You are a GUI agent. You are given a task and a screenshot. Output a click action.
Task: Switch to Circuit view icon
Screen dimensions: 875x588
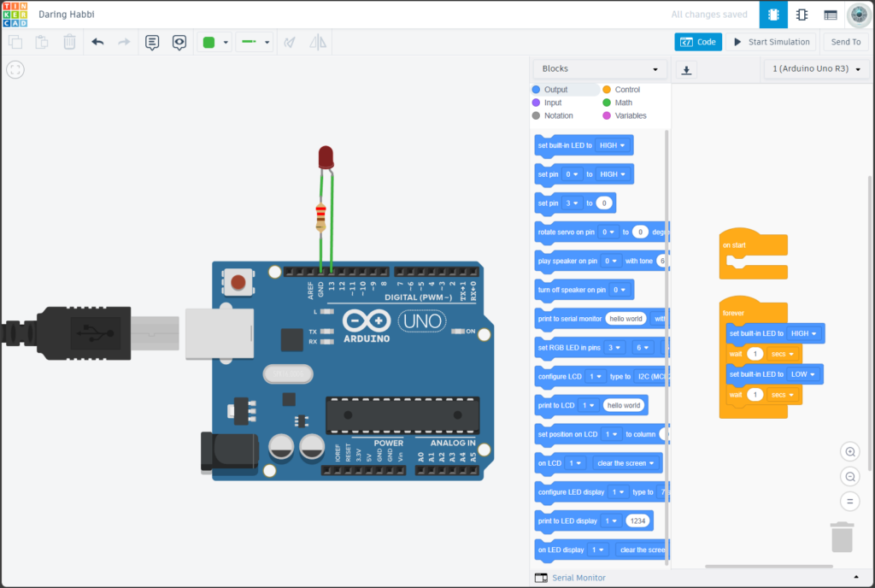tap(773, 15)
